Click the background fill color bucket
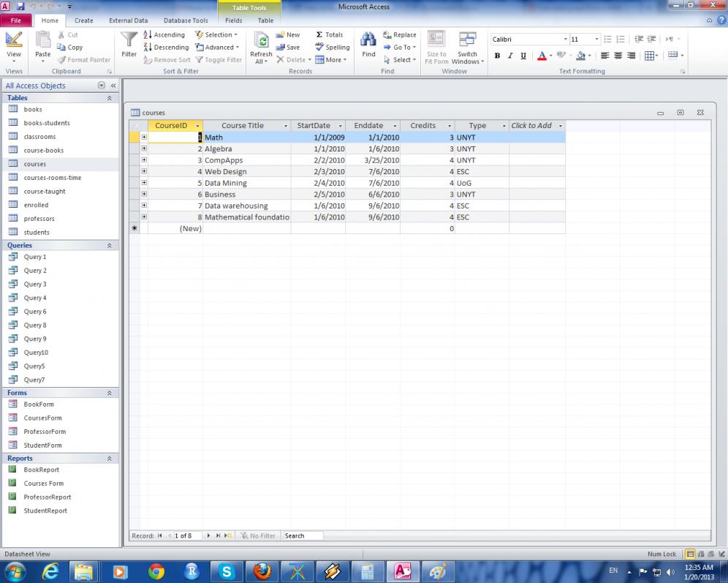The width and height of the screenshot is (728, 583). 580,56
